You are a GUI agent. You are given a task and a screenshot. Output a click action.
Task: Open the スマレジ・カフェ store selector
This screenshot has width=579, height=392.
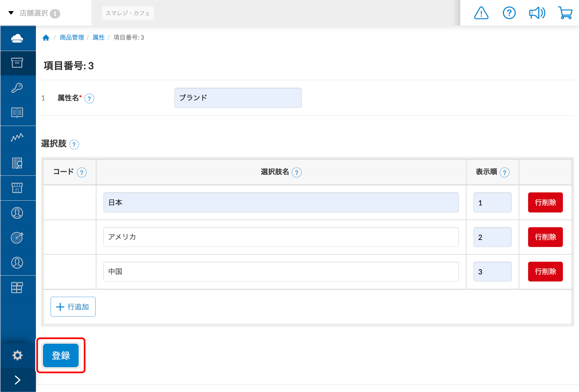pyautogui.click(x=128, y=13)
